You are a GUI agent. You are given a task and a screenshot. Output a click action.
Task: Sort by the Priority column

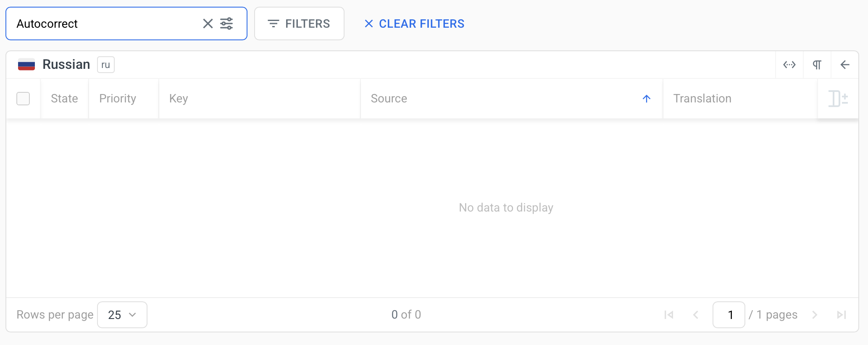(x=118, y=99)
